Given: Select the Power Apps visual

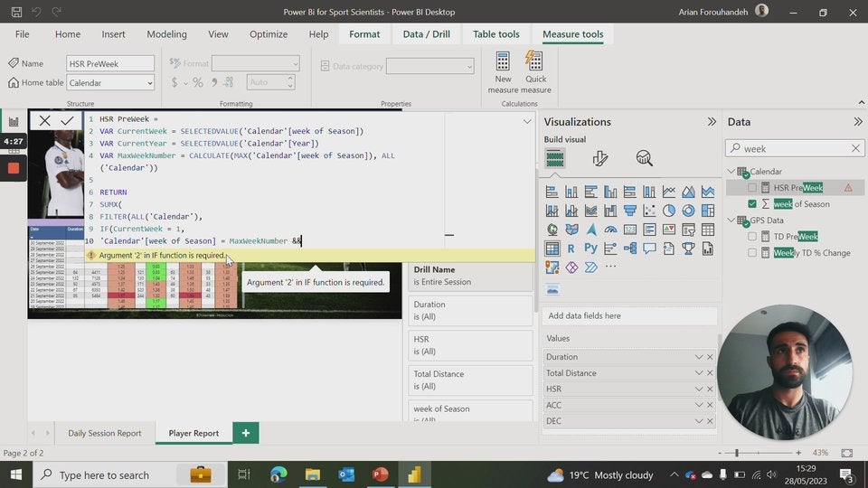Looking at the screenshot, I should coord(571,267).
